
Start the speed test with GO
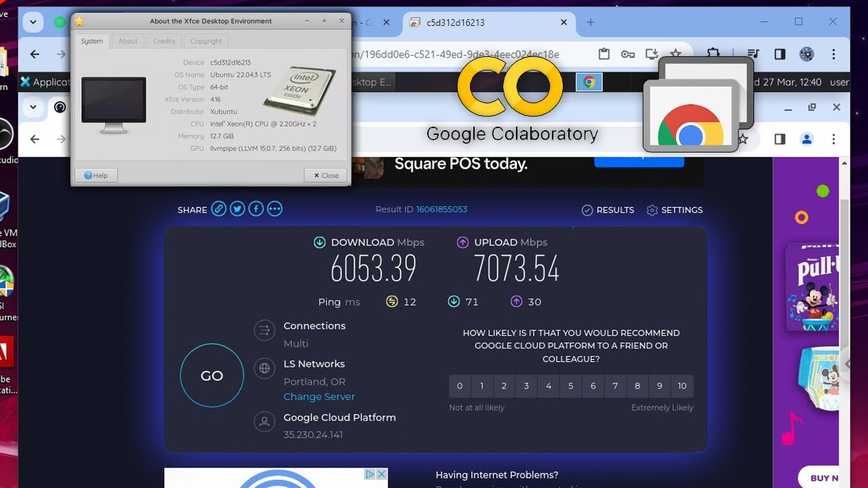[x=212, y=375]
